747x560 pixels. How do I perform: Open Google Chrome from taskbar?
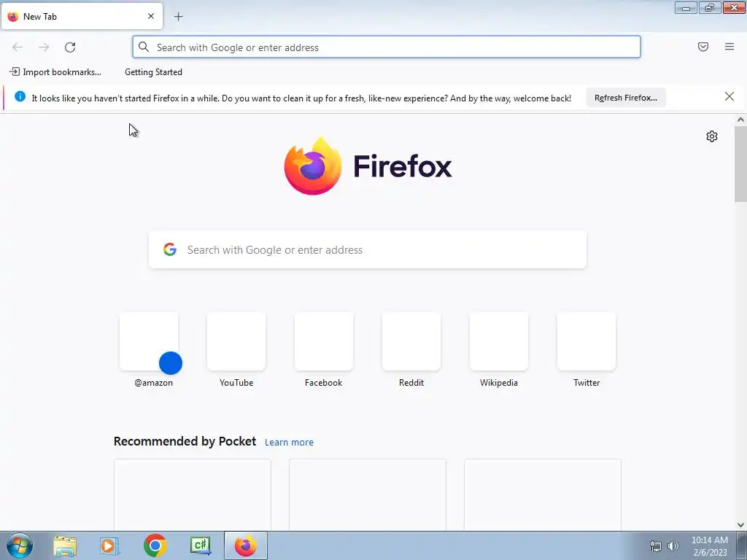pyautogui.click(x=155, y=545)
